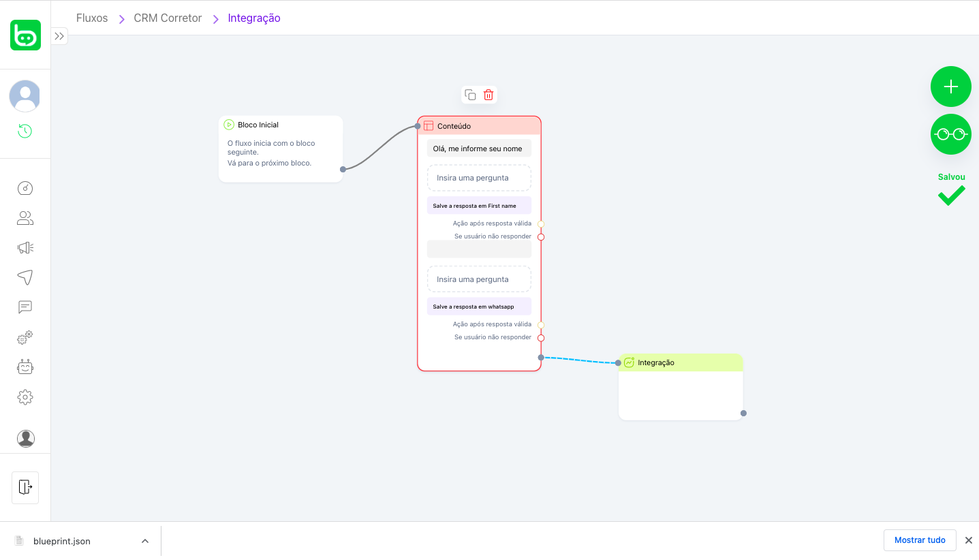The height and width of the screenshot is (560, 979).
Task: Open the megaphone campaigns icon in sidebar
Action: coord(25,248)
